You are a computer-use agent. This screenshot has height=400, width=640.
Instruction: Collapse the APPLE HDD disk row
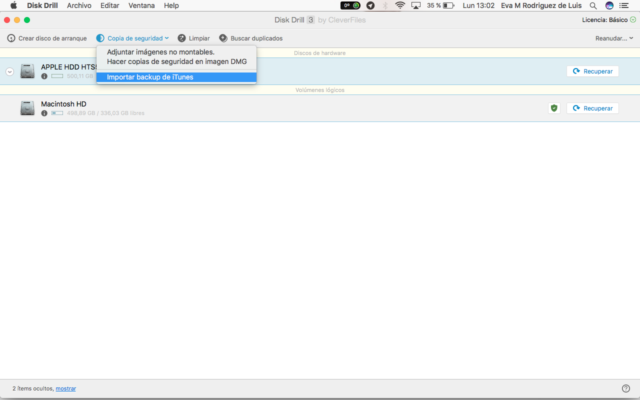coord(10,72)
